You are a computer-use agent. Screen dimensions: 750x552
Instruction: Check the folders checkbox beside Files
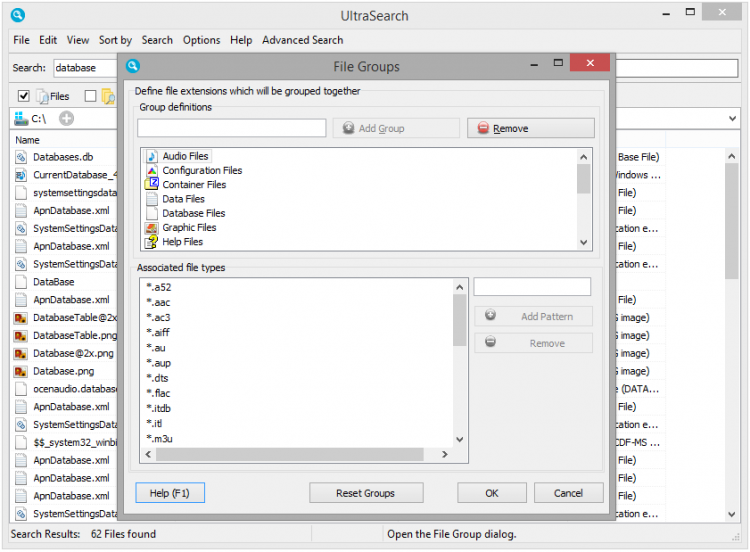90,96
